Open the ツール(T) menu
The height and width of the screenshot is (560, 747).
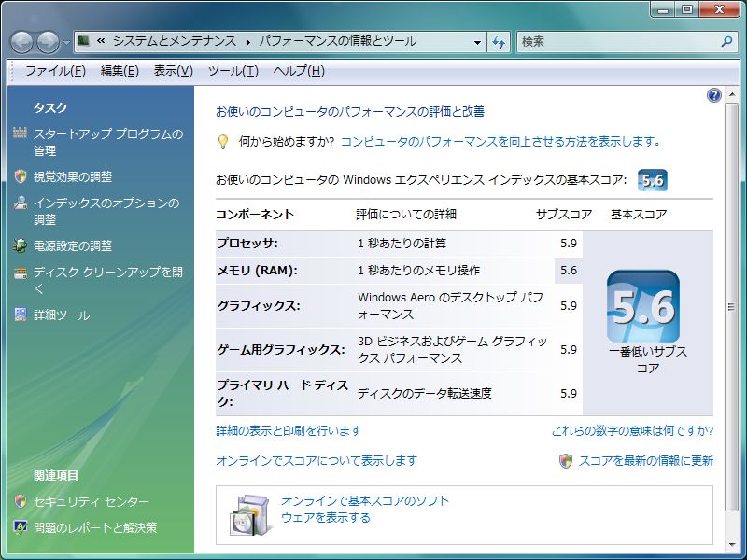233,71
